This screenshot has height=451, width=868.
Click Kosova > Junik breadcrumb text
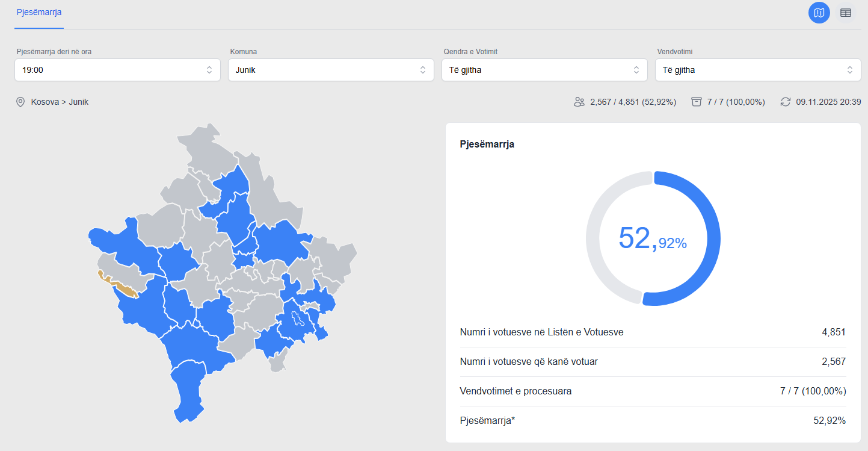(60, 102)
